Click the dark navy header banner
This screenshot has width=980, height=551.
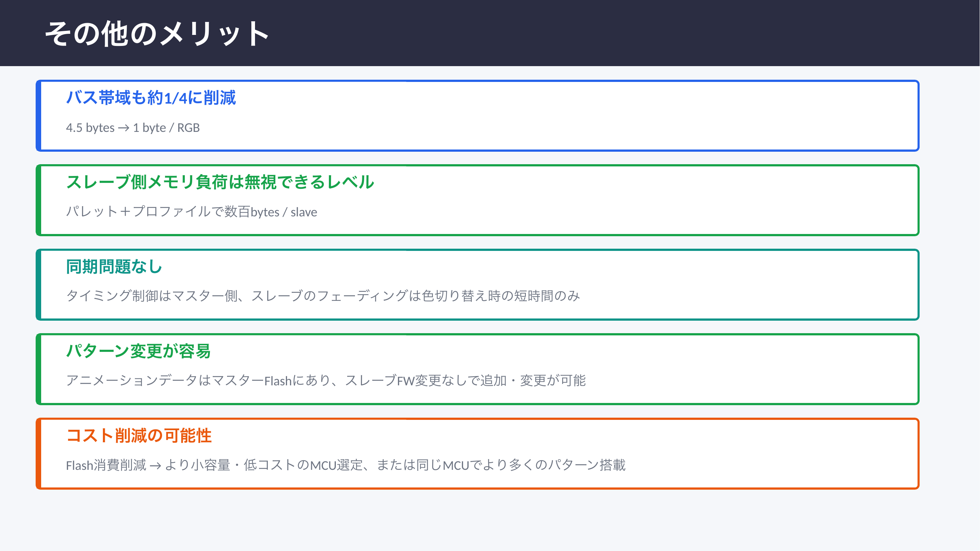[609, 33]
